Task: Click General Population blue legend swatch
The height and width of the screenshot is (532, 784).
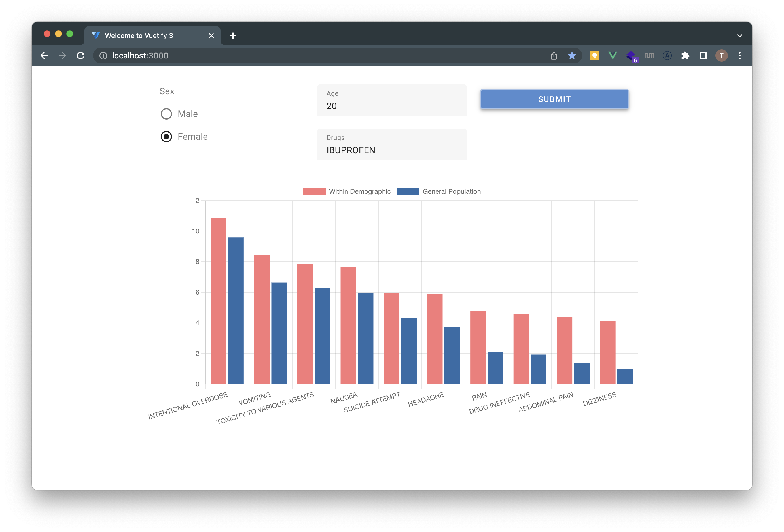Action: [x=408, y=191]
